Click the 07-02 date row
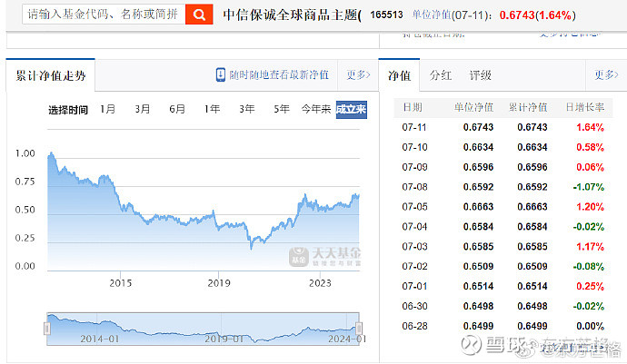 coord(503,267)
